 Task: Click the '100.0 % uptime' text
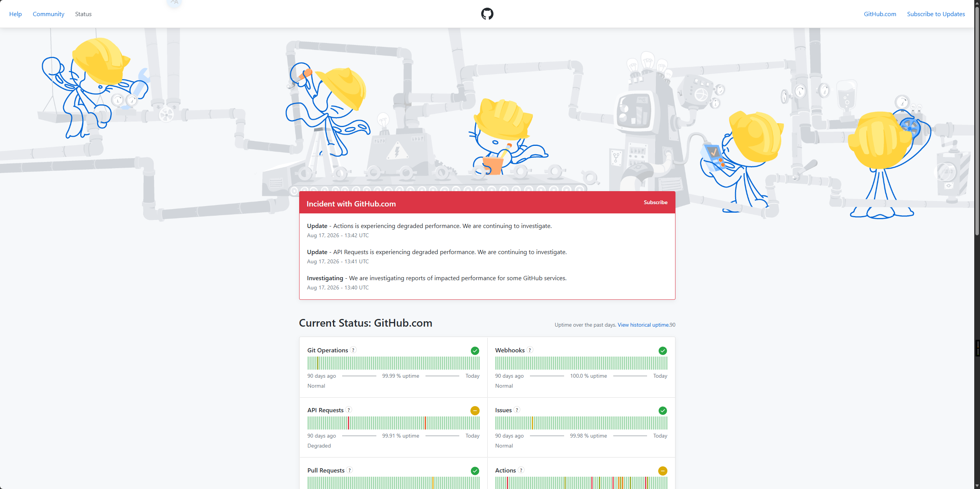click(x=588, y=376)
